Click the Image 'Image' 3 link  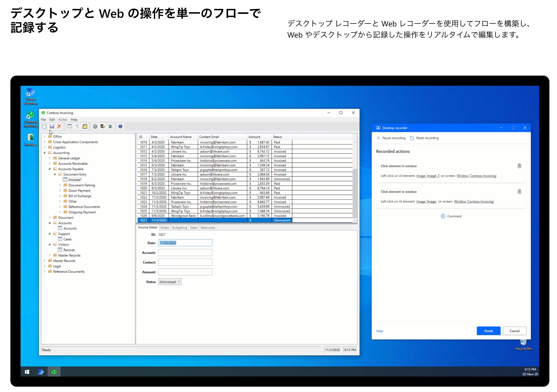coord(428,176)
